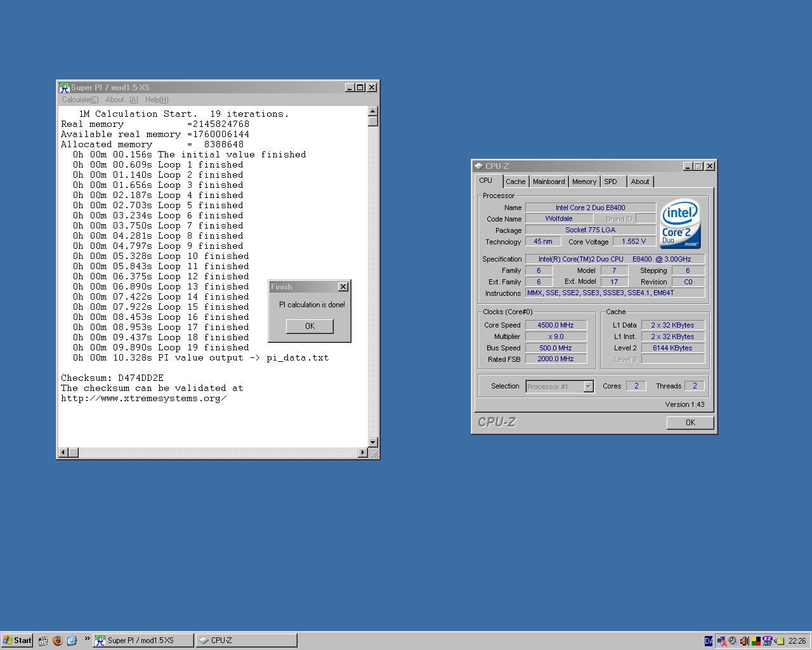Click the Bus Speed value 500.0 MHz
Screen dimensions: 812x650
(556, 348)
